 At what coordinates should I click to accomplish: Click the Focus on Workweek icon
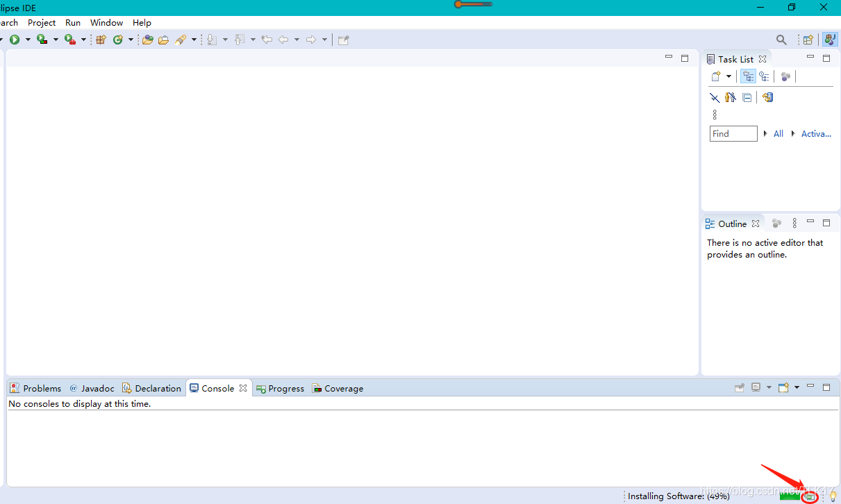(785, 76)
